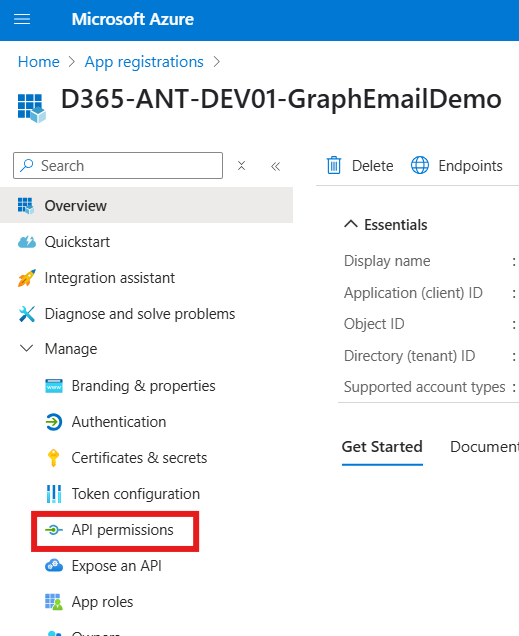
Task: Click the Essentials heading
Action: tap(396, 225)
